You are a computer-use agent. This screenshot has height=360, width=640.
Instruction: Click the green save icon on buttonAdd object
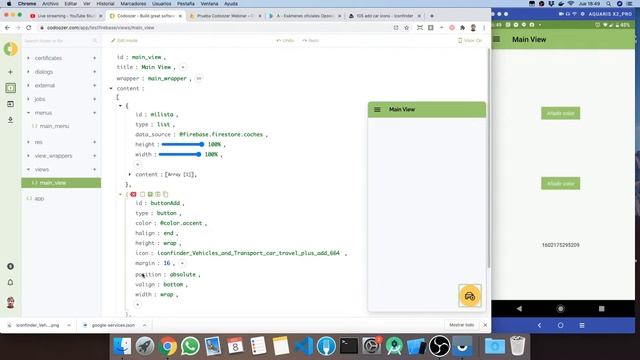click(150, 194)
